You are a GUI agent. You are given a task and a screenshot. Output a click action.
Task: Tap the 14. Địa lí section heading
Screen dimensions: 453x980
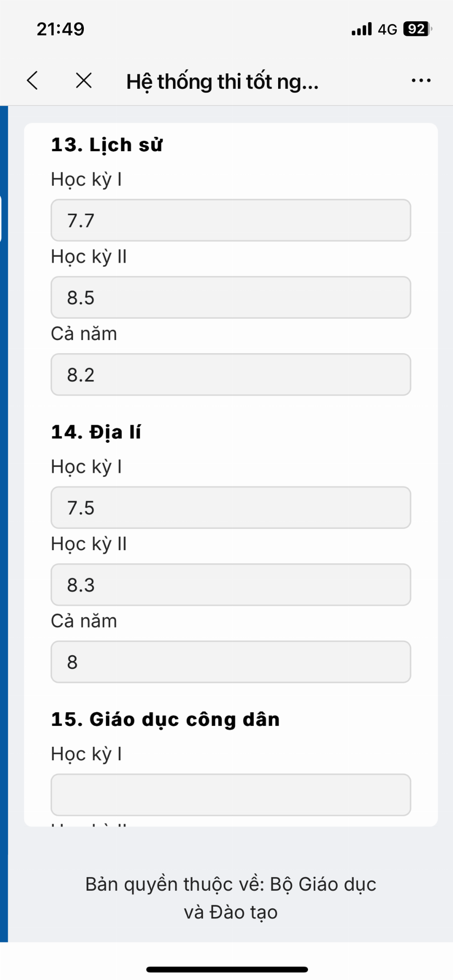pyautogui.click(x=96, y=432)
